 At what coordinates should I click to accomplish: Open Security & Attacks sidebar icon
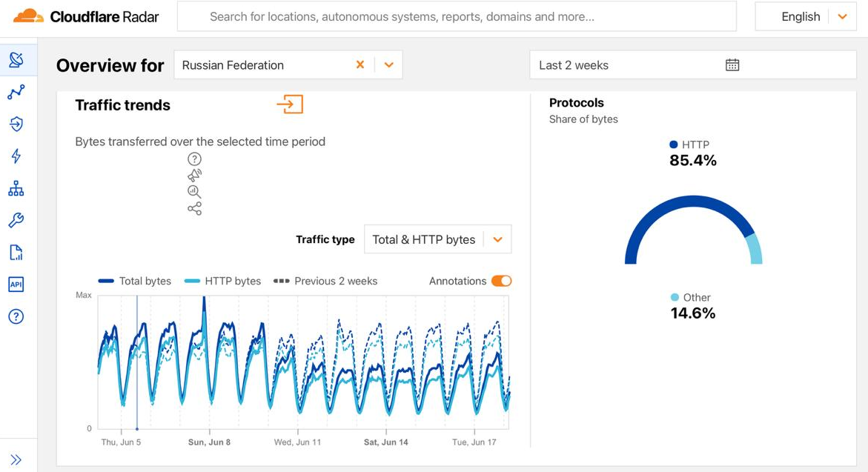[x=16, y=124]
